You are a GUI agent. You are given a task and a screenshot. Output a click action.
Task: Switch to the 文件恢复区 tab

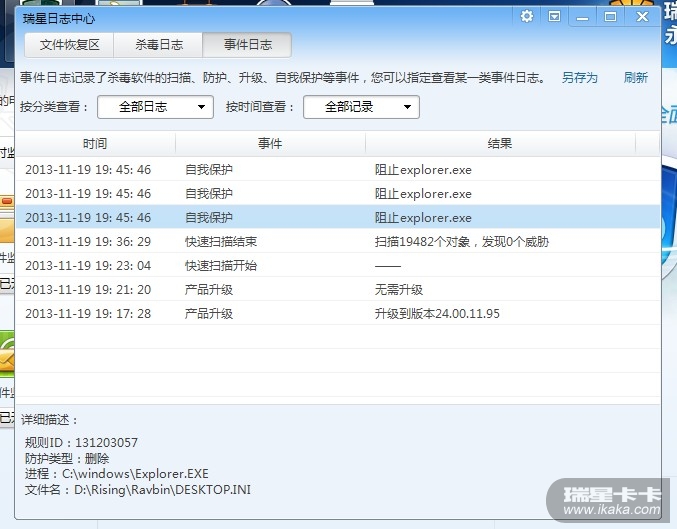[70, 45]
